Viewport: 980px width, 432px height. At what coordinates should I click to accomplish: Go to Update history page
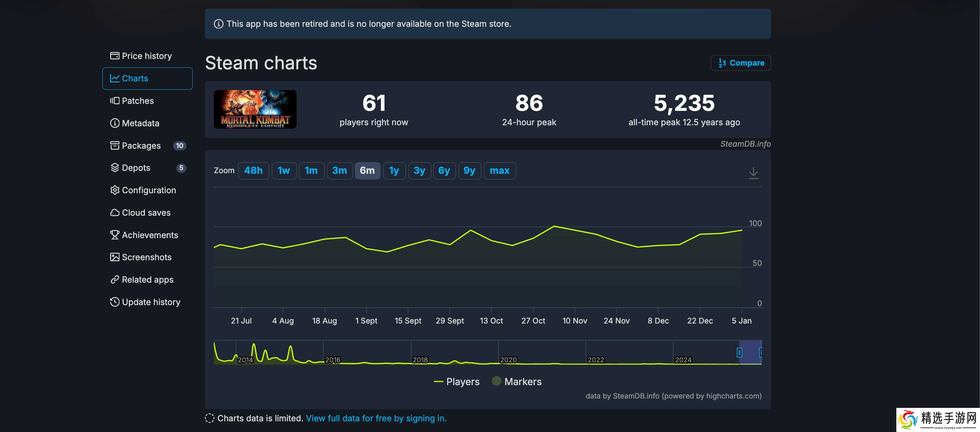click(151, 302)
